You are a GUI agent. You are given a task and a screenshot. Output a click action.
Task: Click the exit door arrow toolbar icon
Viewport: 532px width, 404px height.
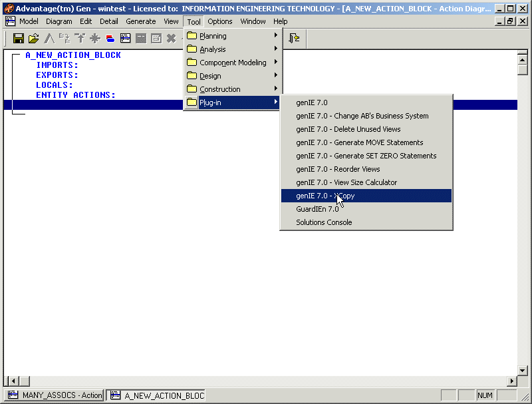click(294, 39)
